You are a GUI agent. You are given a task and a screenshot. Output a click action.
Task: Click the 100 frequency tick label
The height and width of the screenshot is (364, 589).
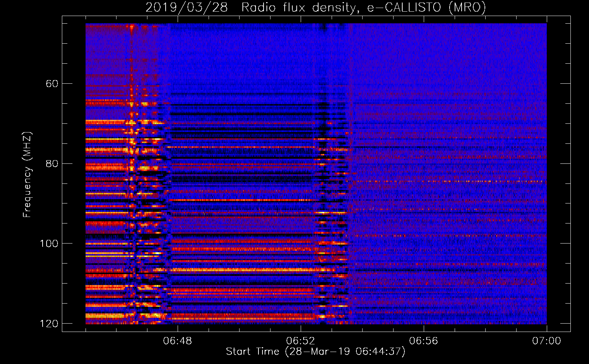(x=49, y=244)
